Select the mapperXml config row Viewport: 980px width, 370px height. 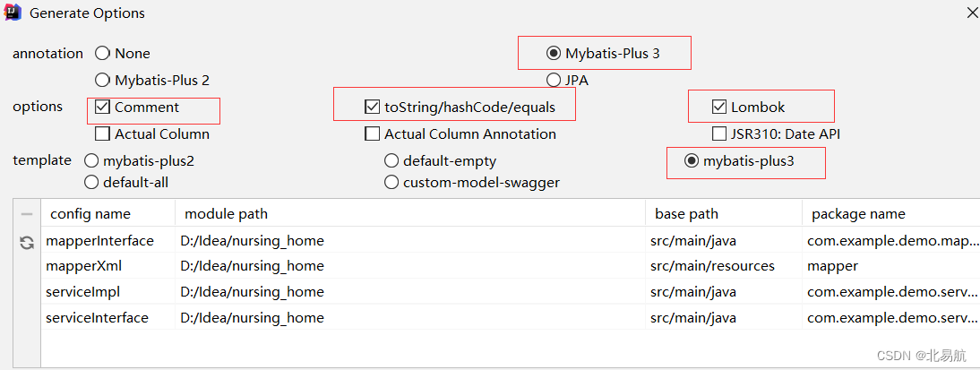pos(83,266)
